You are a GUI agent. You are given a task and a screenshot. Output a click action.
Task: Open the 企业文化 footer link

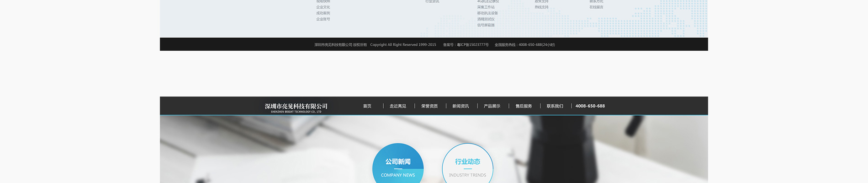tap(323, 7)
